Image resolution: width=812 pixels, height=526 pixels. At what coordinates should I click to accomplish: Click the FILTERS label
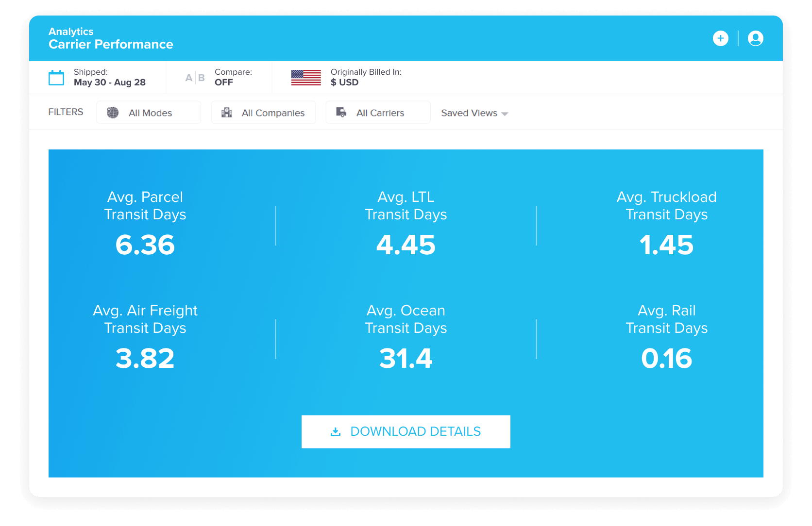point(66,112)
